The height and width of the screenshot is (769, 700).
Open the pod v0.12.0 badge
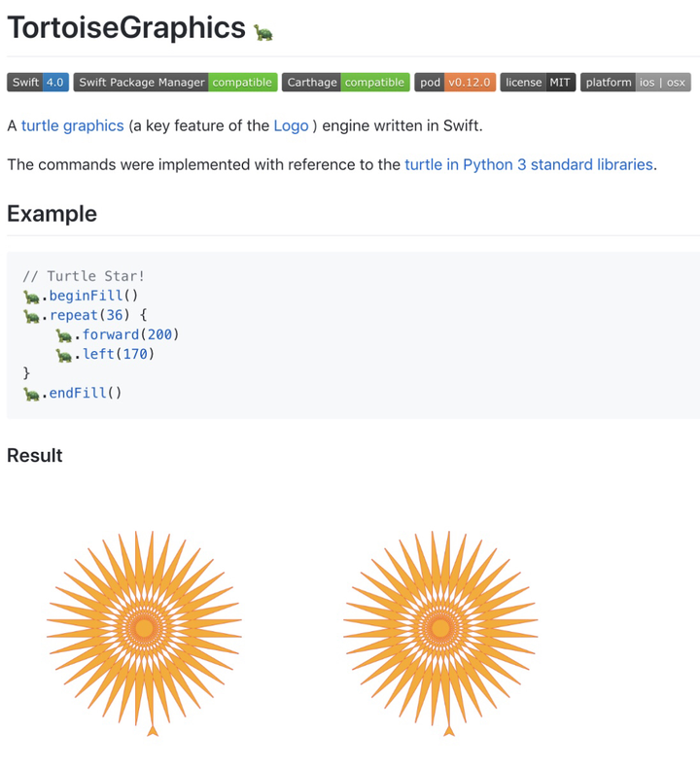click(x=455, y=83)
